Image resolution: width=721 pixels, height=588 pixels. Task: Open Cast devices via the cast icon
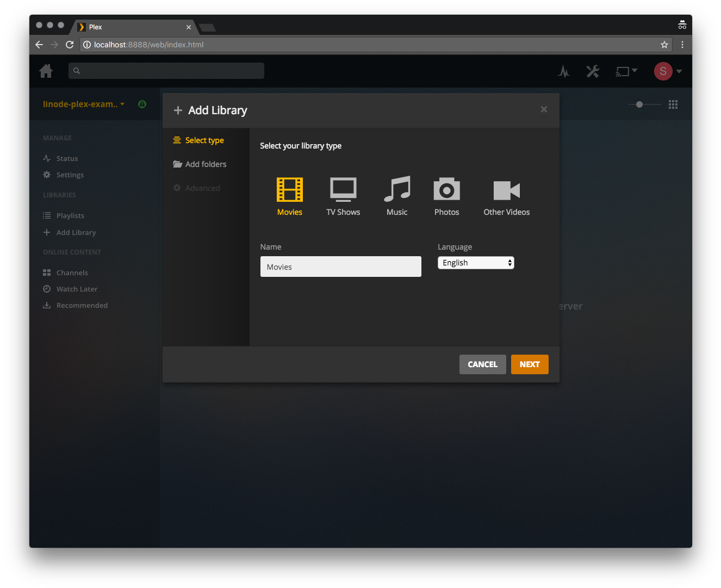point(623,71)
